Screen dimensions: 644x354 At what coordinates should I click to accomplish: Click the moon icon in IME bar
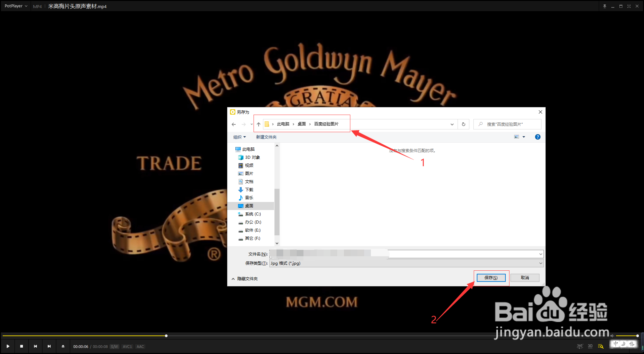coord(623,344)
